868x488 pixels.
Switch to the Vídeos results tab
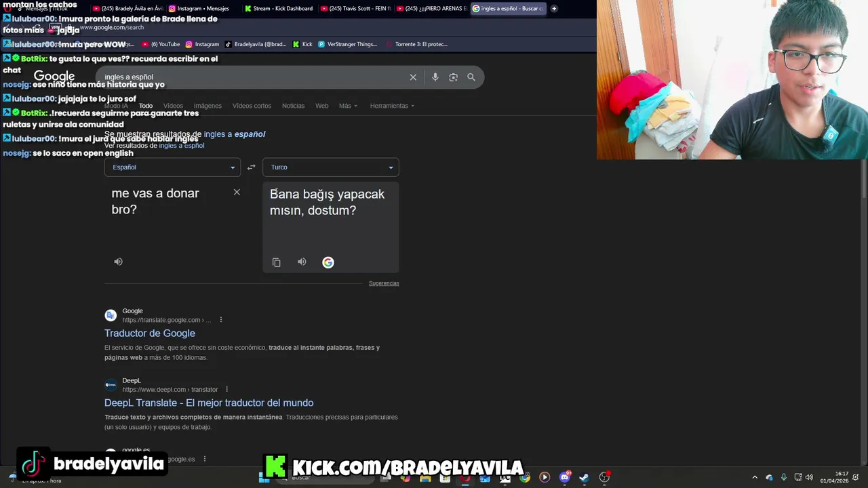[x=173, y=106]
